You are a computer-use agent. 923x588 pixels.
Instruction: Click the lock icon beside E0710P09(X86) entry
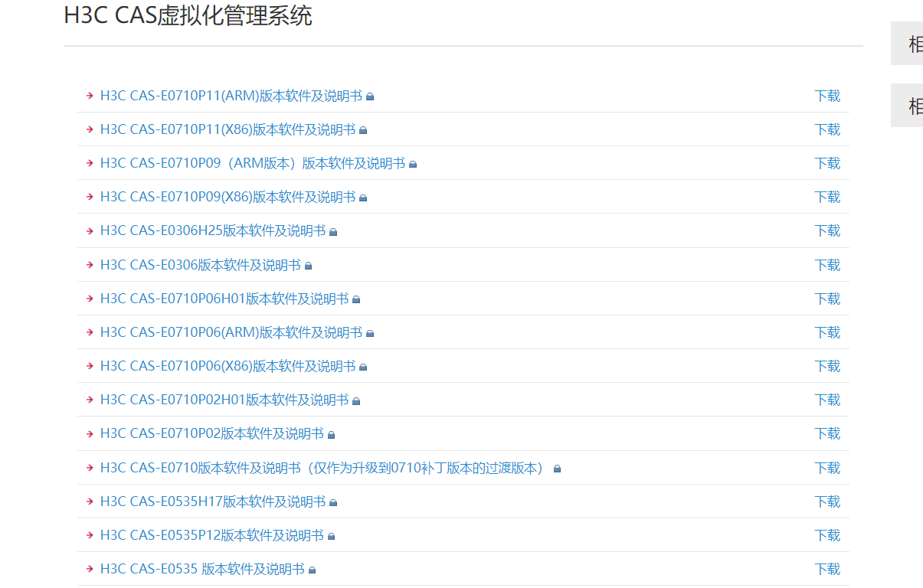(x=363, y=198)
